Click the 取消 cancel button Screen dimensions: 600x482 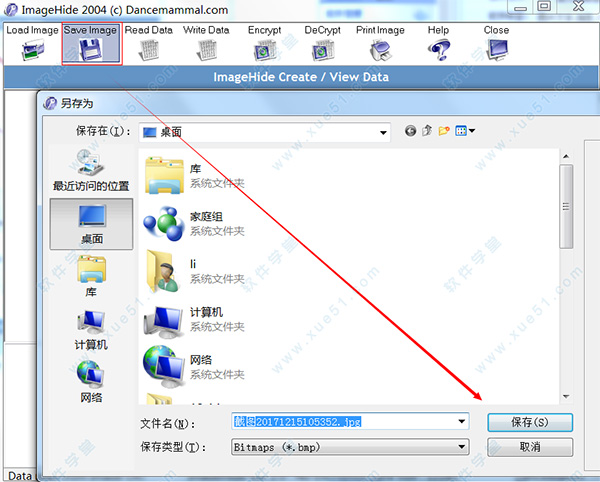click(x=530, y=447)
